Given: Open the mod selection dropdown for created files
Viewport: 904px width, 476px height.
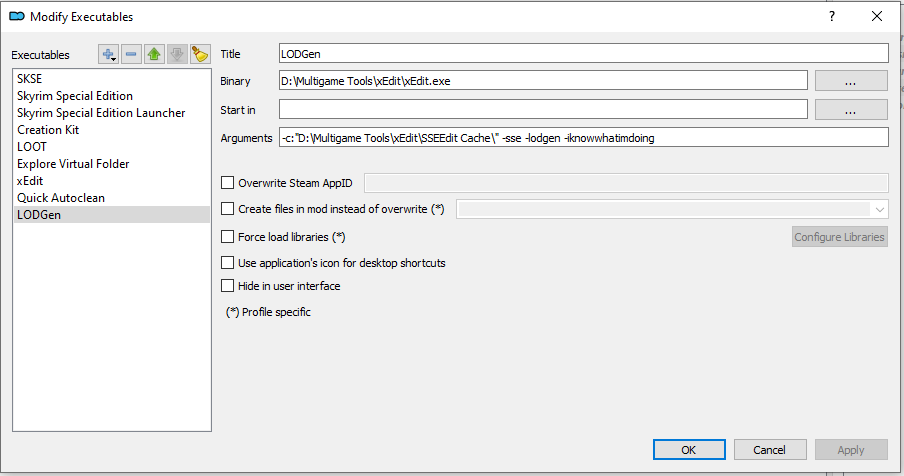Looking at the screenshot, I should [x=879, y=210].
